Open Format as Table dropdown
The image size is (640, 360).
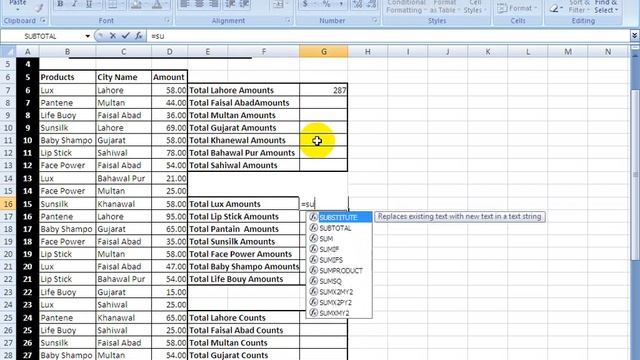(x=444, y=7)
